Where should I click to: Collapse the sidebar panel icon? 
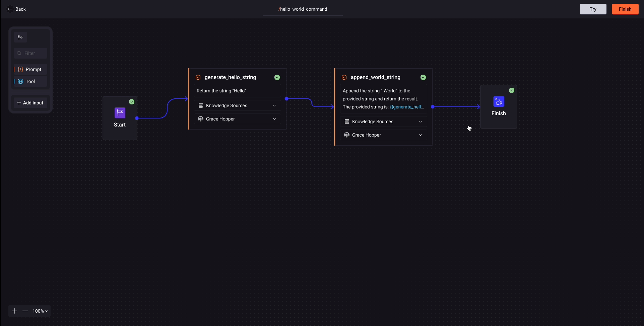point(20,37)
